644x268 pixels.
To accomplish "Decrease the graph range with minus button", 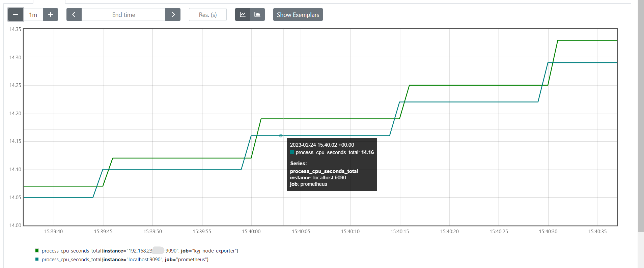I will click(x=15, y=14).
